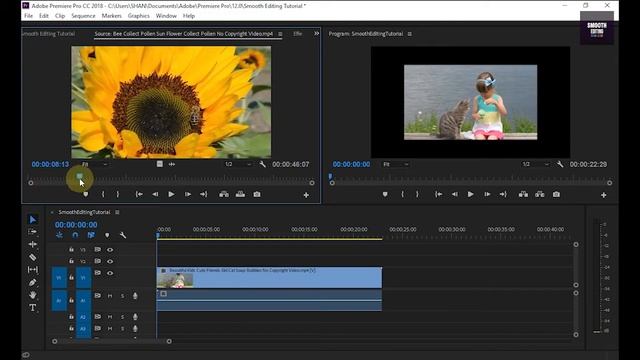This screenshot has height=360, width=640.
Task: Open Program monitor Fit zoom dropdown
Action: pos(396,164)
